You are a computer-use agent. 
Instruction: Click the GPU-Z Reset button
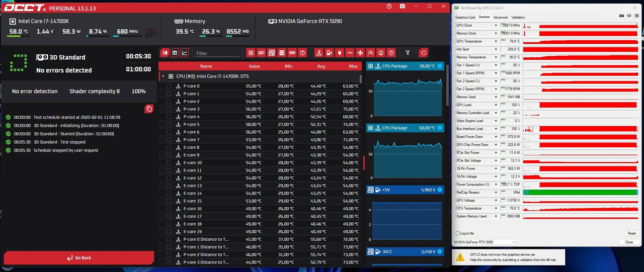pyautogui.click(x=631, y=233)
